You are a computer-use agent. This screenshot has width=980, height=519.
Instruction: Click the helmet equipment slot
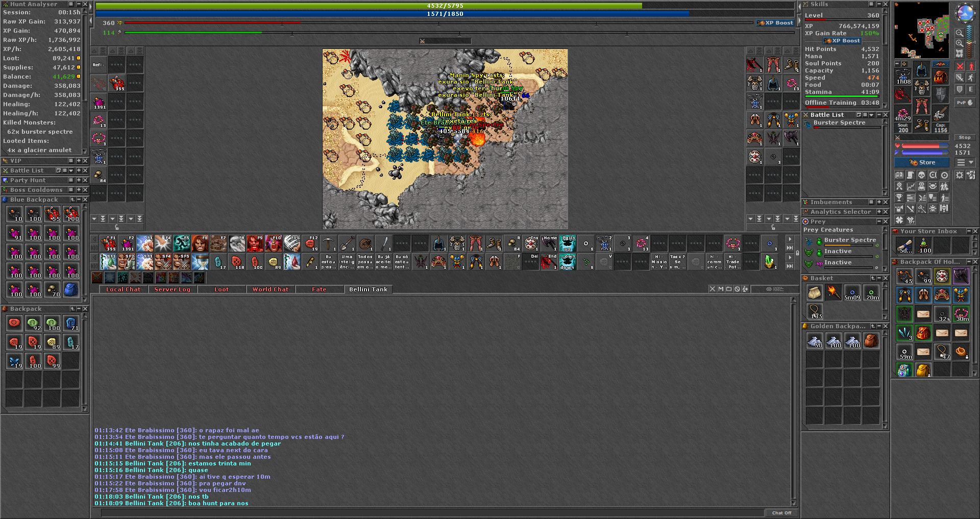(922, 69)
